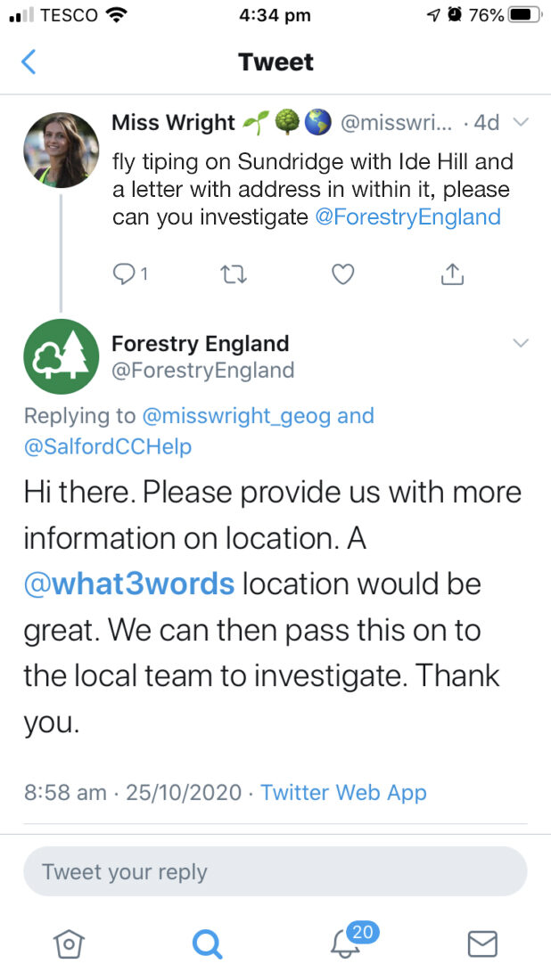
Task: Tap the back arrow to previous screen
Action: coord(29,61)
